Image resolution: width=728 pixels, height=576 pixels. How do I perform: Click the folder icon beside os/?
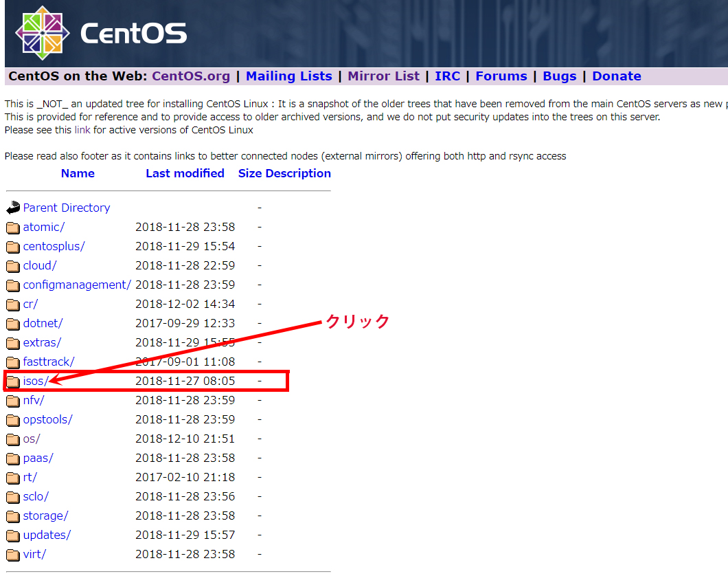coord(13,439)
